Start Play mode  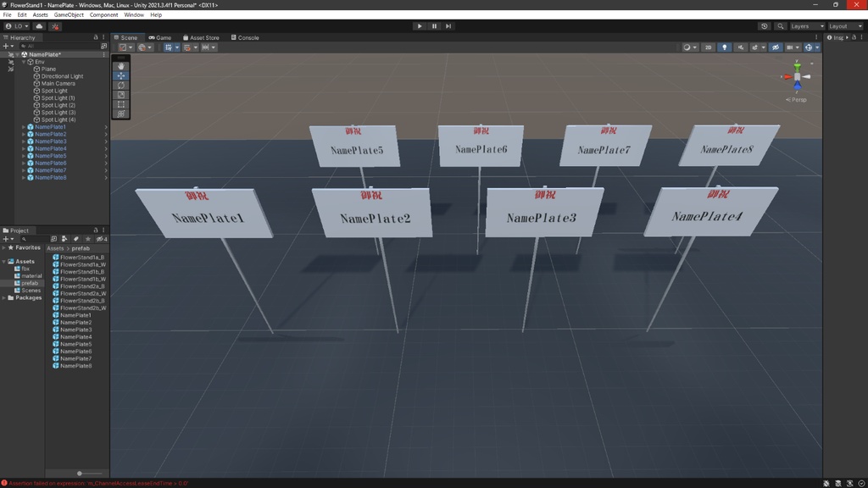[x=419, y=26]
